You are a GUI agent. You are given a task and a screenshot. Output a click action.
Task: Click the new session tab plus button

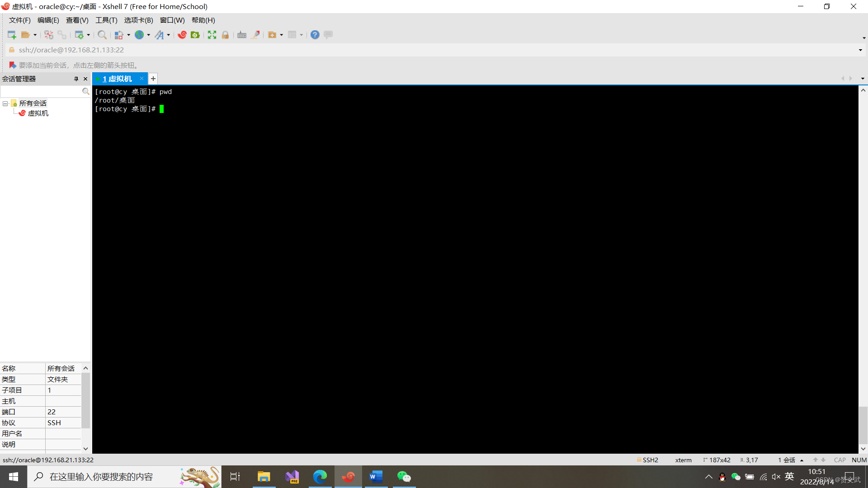pyautogui.click(x=153, y=78)
